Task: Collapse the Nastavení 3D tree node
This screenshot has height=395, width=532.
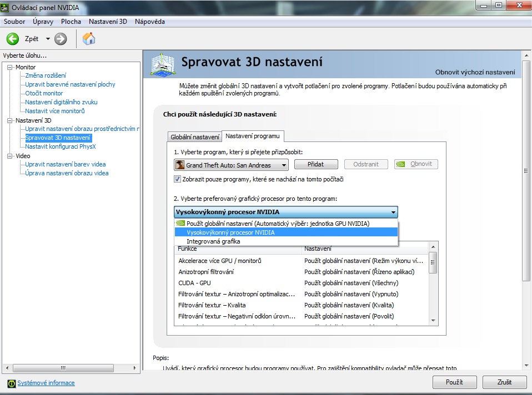Action: [10, 120]
